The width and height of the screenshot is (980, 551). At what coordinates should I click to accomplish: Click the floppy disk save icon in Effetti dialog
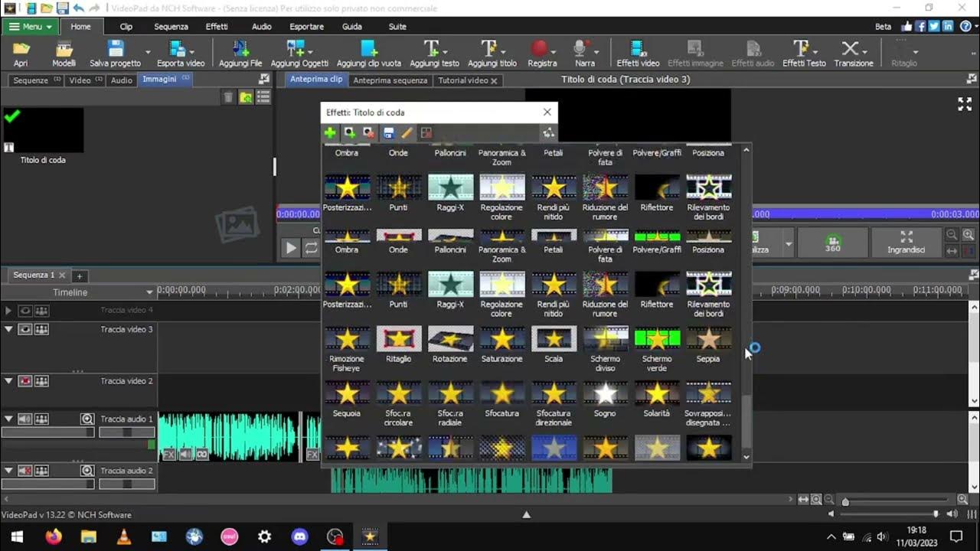click(389, 133)
